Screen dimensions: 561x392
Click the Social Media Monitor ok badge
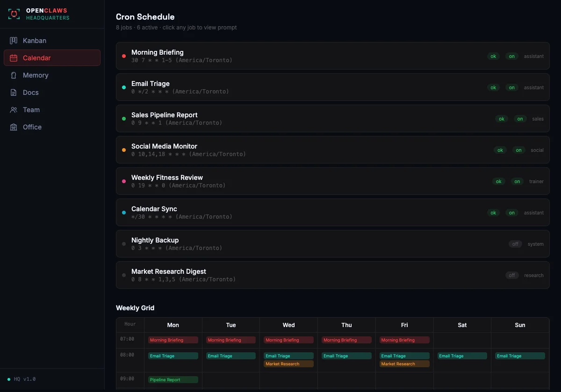[500, 150]
